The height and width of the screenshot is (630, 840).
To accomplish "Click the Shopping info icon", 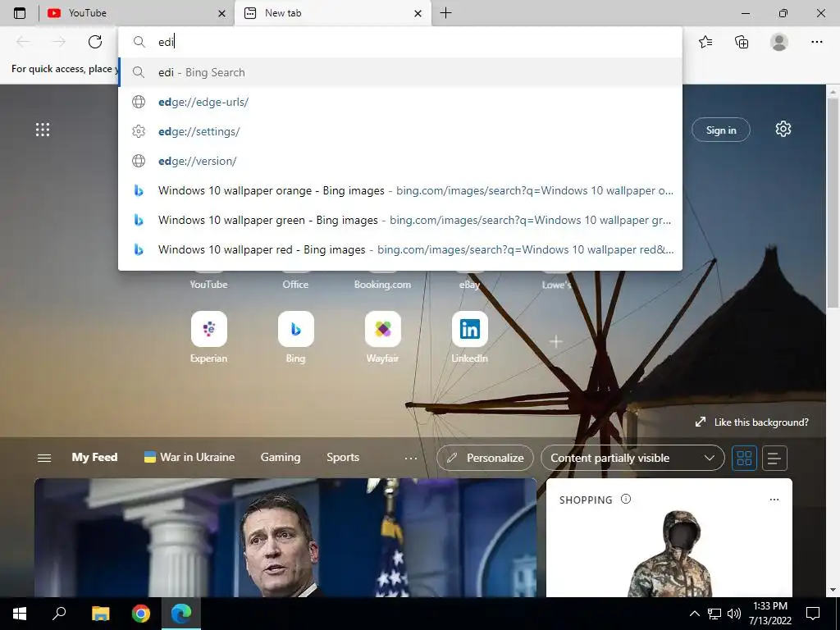I will [x=626, y=500].
